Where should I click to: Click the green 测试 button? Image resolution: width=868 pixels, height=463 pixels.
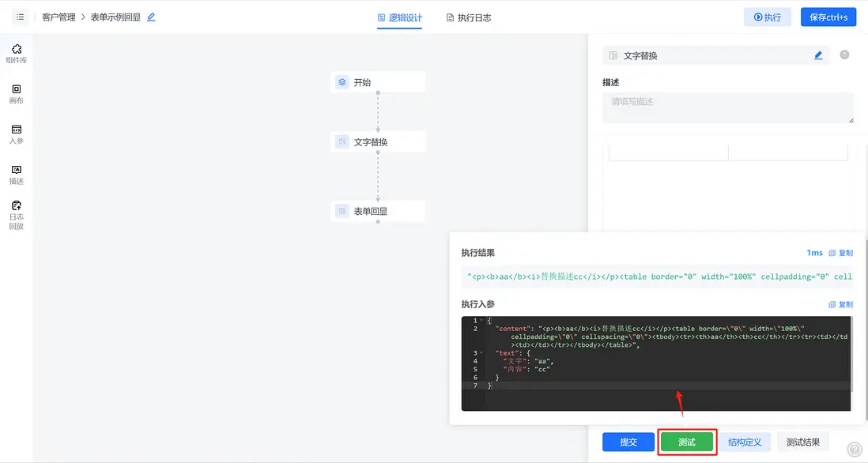(x=686, y=442)
